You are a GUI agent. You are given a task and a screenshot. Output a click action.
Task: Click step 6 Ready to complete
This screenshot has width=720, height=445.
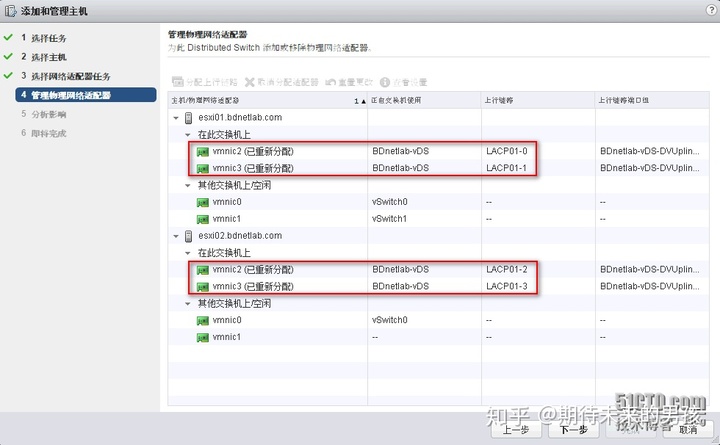point(44,133)
